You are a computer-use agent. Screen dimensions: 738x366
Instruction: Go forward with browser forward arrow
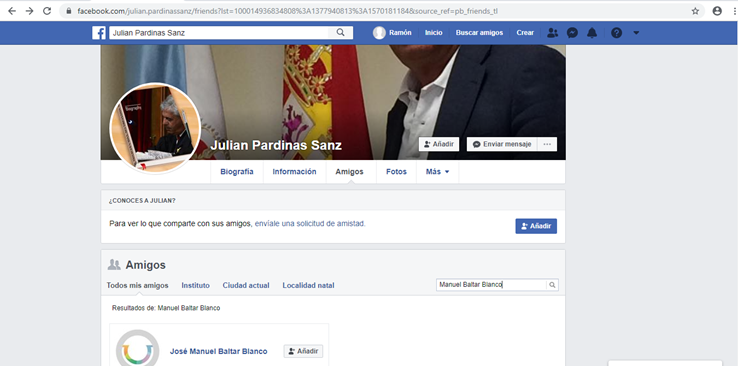click(29, 11)
